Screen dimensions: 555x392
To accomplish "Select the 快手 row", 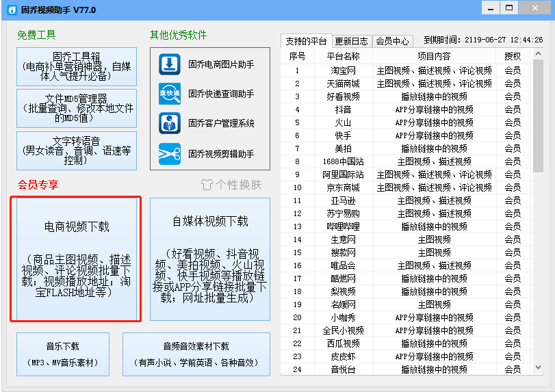I will click(x=406, y=135).
